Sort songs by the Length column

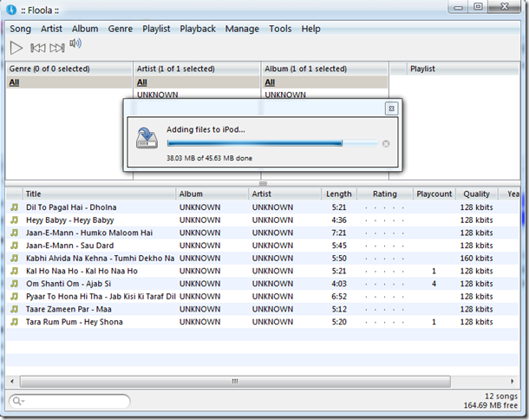click(339, 194)
